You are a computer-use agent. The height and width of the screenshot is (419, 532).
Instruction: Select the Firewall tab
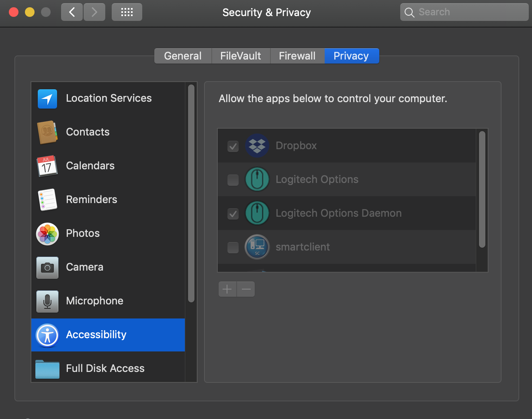pos(297,56)
